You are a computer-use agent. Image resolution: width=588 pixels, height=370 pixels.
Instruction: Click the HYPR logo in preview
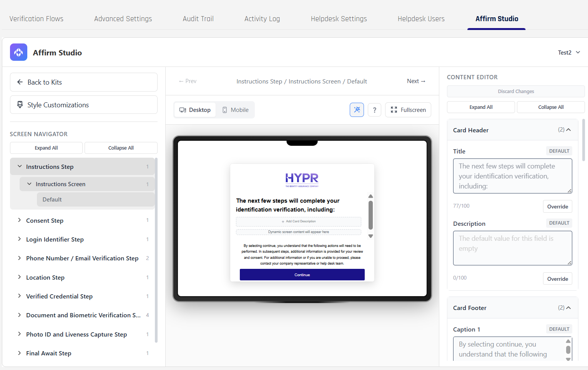coord(302,179)
